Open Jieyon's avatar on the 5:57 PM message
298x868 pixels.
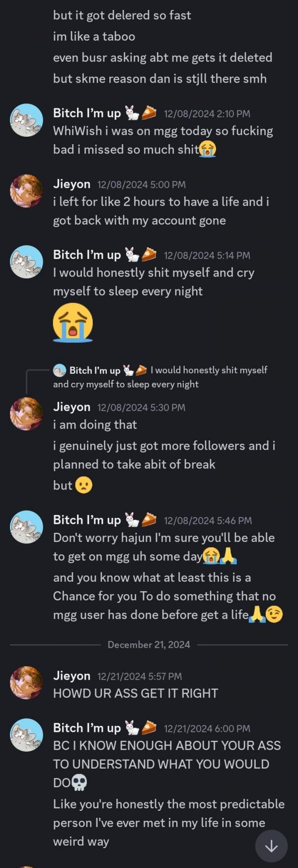(x=27, y=683)
